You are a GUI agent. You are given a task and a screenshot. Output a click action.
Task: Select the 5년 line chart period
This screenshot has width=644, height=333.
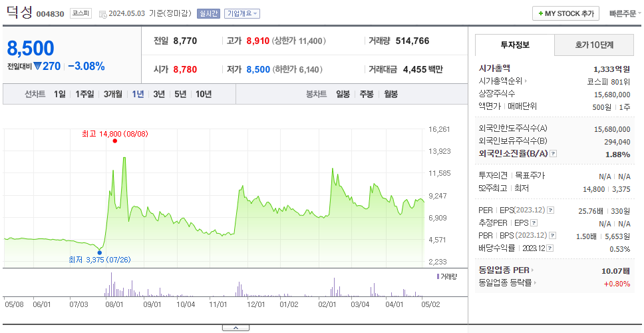180,94
